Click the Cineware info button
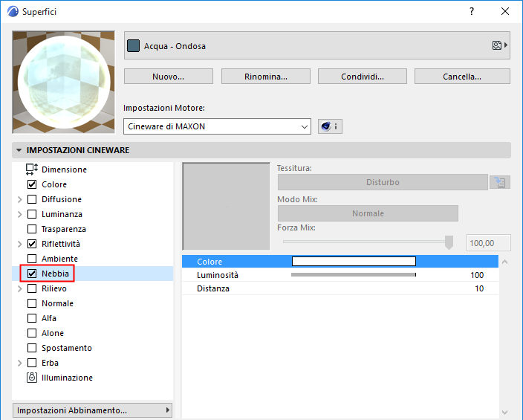Image resolution: width=523 pixels, height=420 pixels. pos(330,126)
